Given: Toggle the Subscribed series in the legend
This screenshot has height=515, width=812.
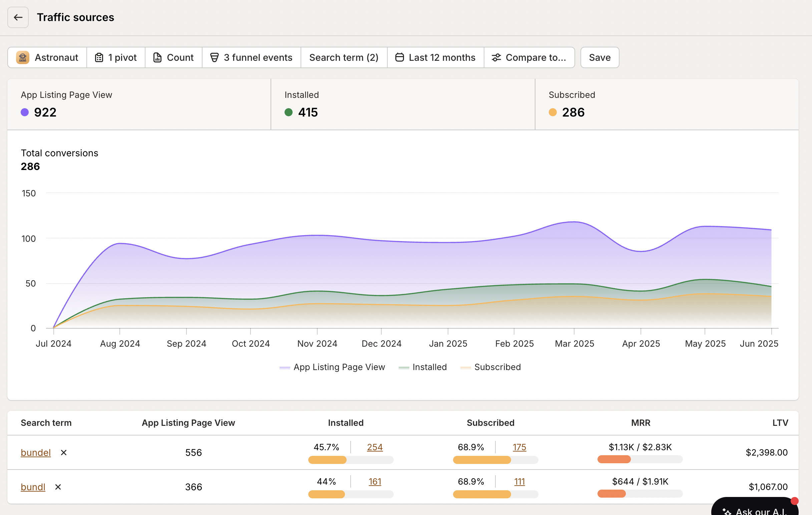Looking at the screenshot, I should coord(491,367).
